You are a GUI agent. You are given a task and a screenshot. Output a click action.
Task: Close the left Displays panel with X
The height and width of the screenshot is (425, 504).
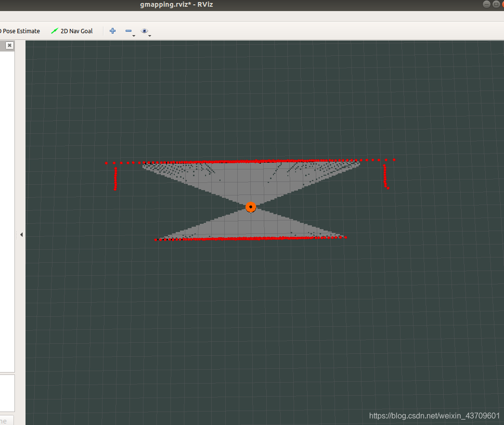tap(10, 45)
